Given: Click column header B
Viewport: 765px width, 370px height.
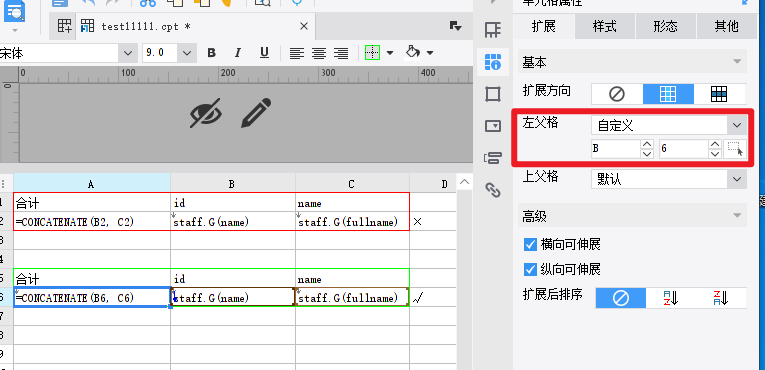Looking at the screenshot, I should pyautogui.click(x=232, y=184).
